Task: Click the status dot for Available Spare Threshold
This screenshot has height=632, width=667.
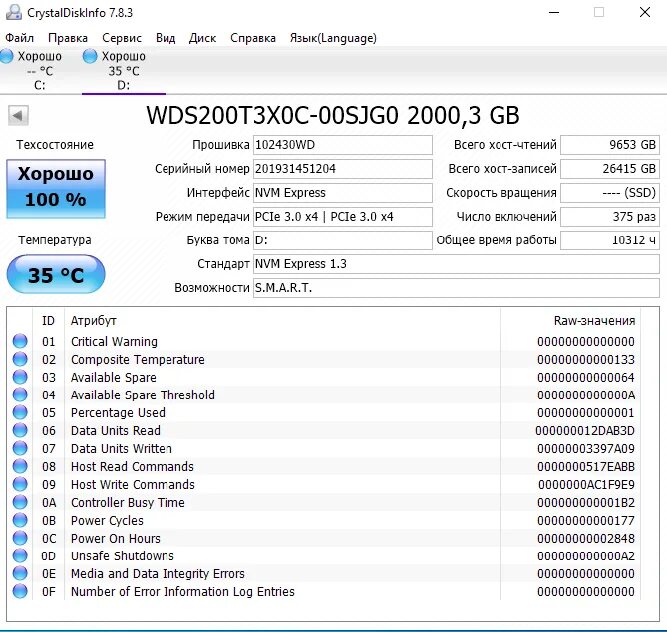Action: pyautogui.click(x=20, y=395)
